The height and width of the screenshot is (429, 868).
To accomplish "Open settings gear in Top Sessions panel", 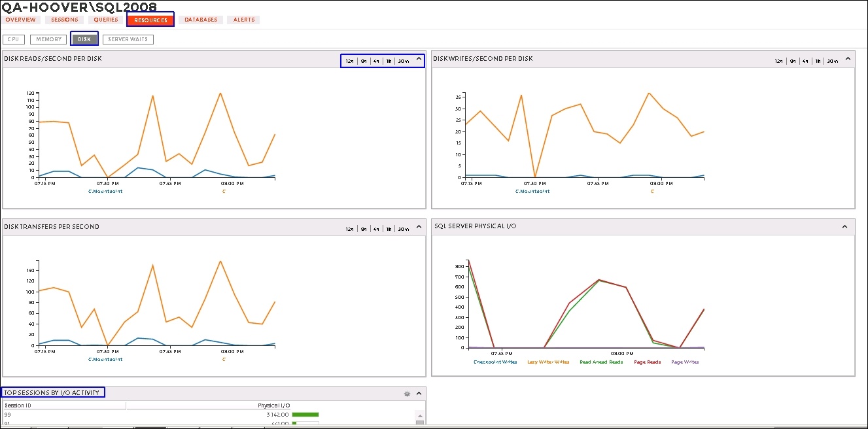I will point(407,394).
